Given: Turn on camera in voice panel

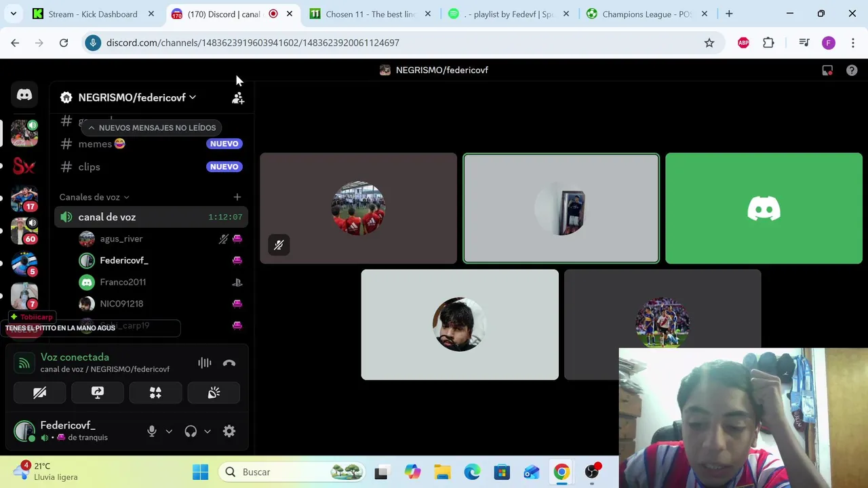Looking at the screenshot, I should point(39,393).
